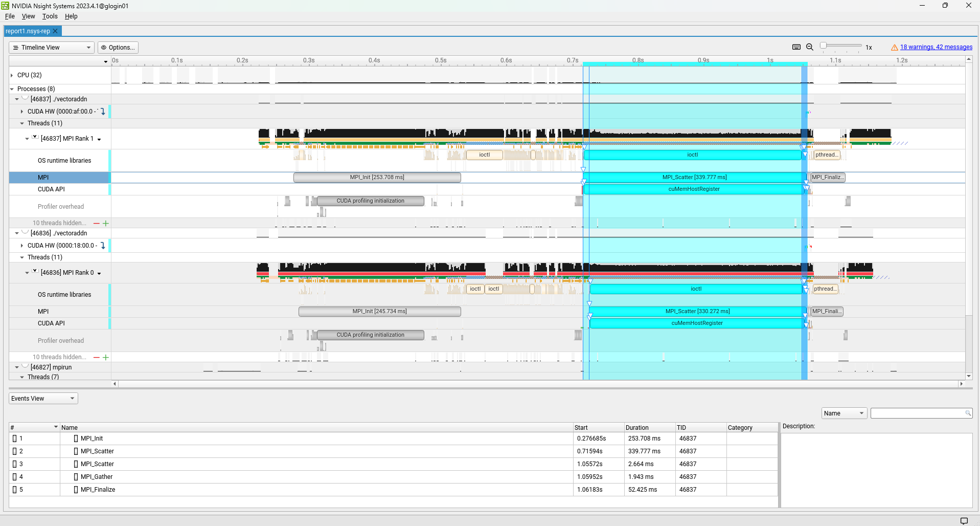Toggle checkbox for MPI_Finalize event row

click(15, 490)
